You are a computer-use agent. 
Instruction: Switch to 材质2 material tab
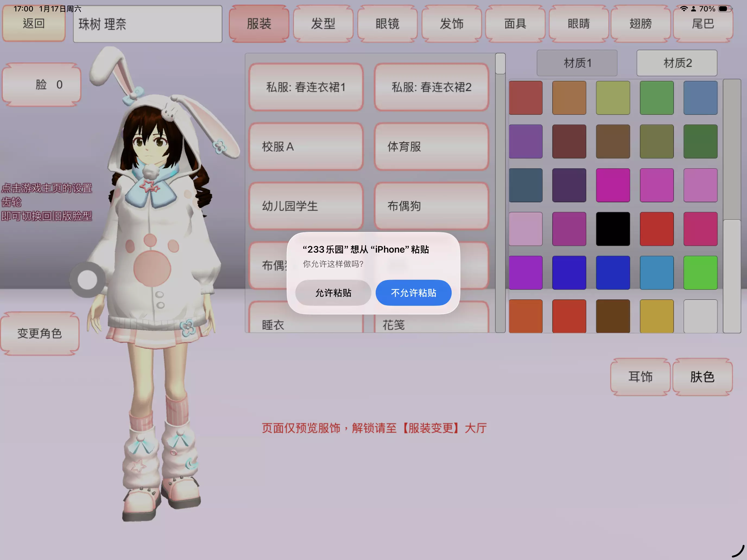[x=677, y=63]
